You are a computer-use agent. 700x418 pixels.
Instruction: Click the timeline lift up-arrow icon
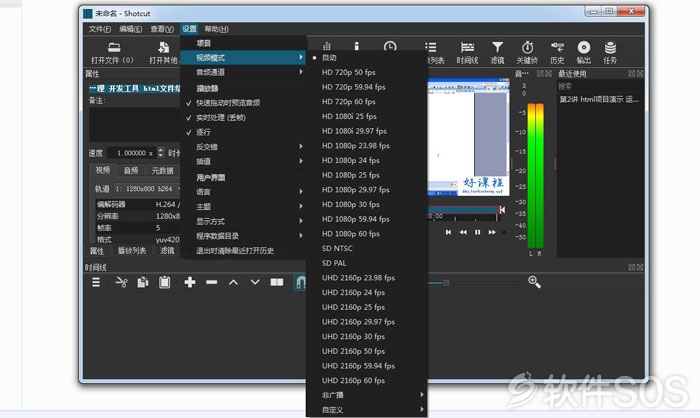(x=233, y=282)
